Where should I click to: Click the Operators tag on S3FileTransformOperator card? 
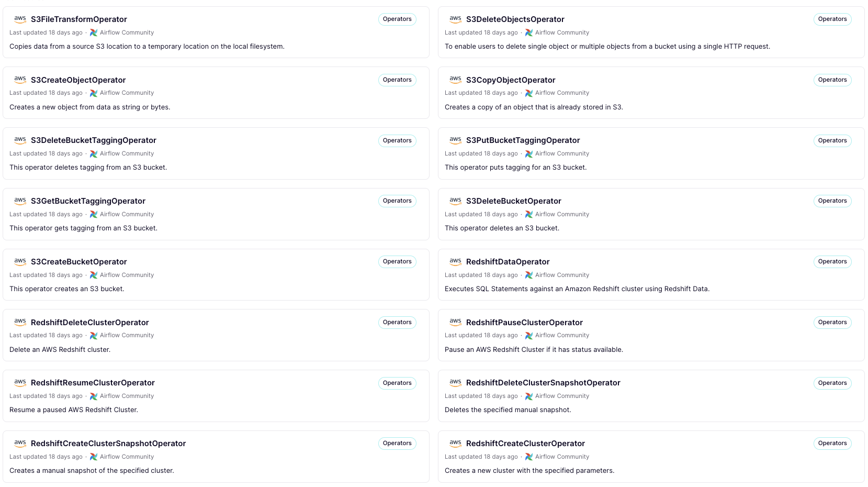pos(397,19)
